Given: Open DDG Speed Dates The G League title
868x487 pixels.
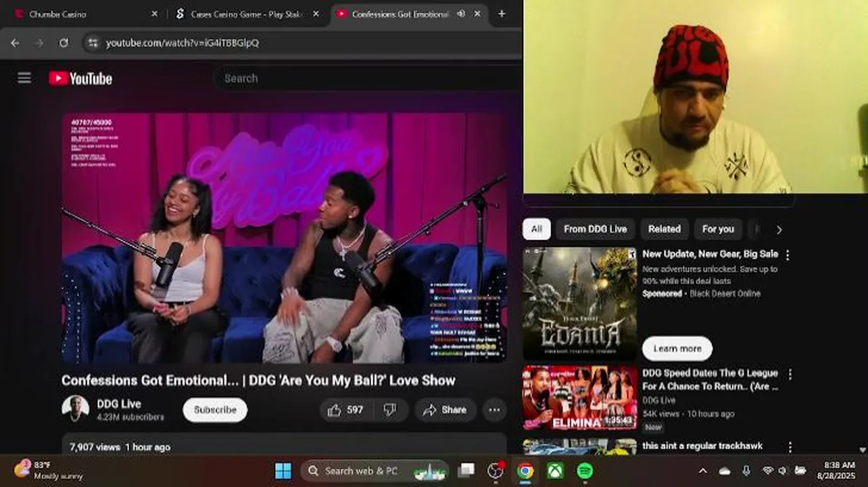Looking at the screenshot, I should tap(710, 379).
